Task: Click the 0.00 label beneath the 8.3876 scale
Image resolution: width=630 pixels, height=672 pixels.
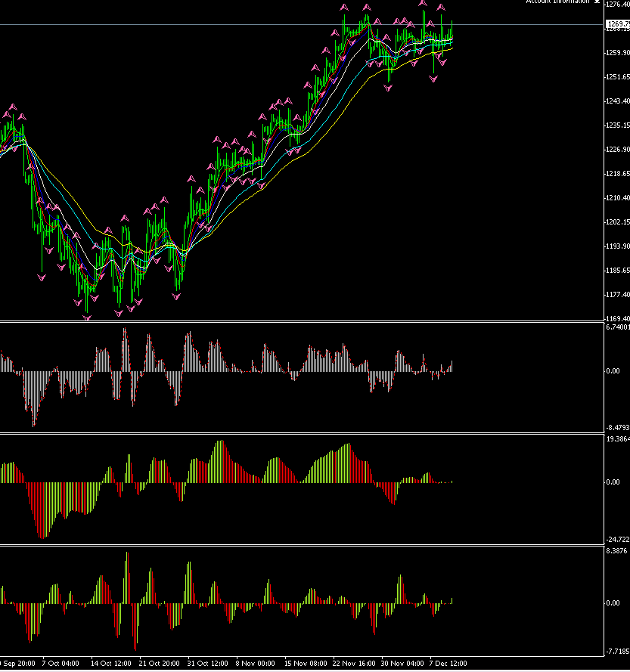Action: coord(613,603)
